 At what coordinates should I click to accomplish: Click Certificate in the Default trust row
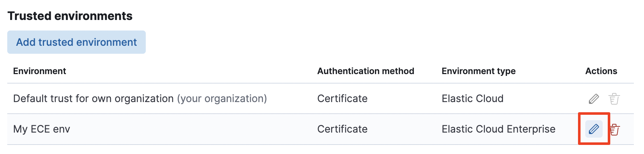342,99
